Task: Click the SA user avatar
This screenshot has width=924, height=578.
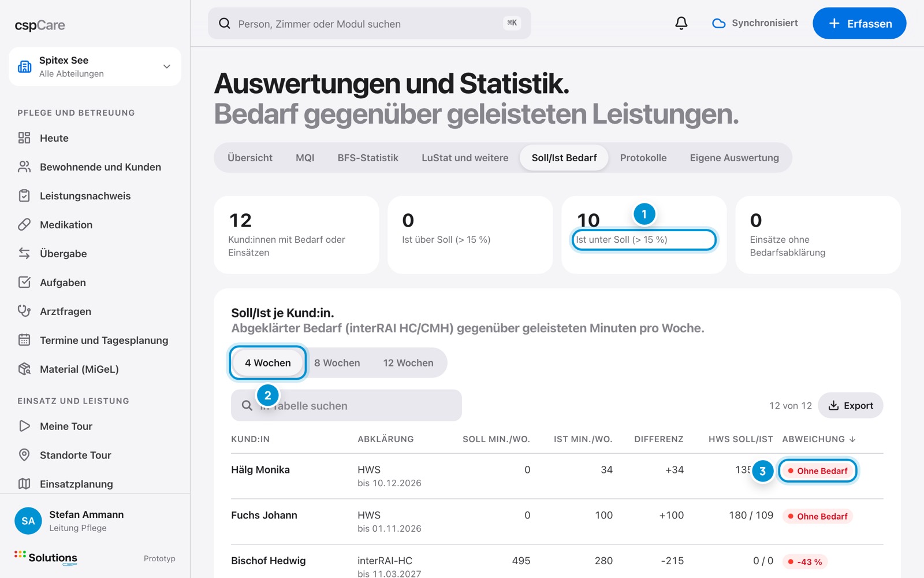Action: [28, 521]
